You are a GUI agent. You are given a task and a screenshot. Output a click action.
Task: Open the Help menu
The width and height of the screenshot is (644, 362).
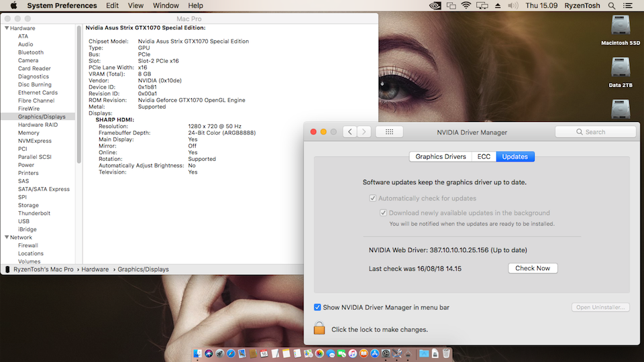point(195,5)
